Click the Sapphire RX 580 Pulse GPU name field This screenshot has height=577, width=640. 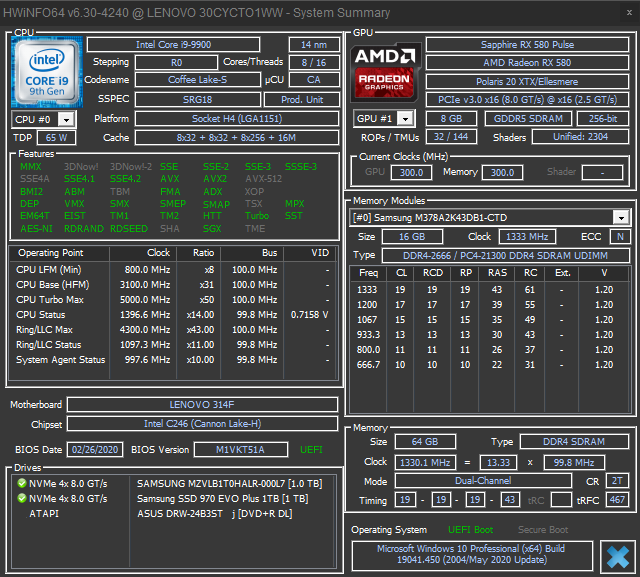[527, 44]
